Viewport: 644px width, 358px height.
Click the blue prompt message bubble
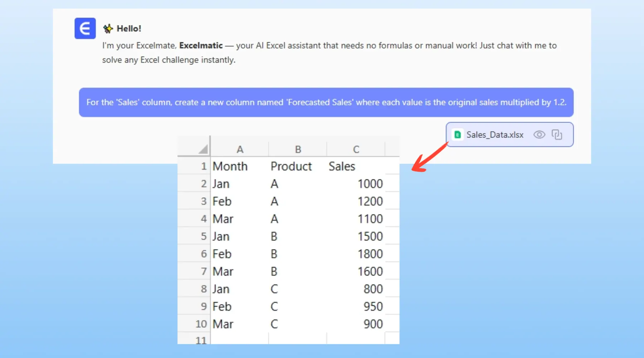(326, 102)
